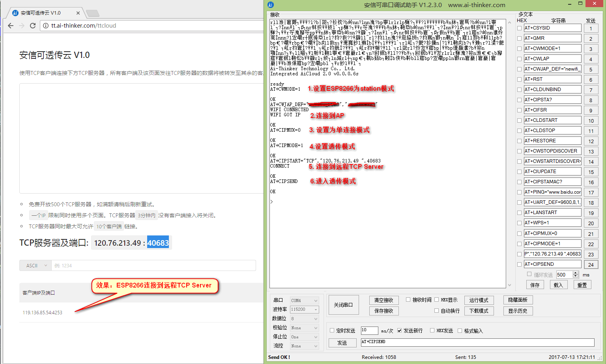The image size is (606, 364).
Task: Open the 串口 COM4 dropdown
Action: pos(304,301)
